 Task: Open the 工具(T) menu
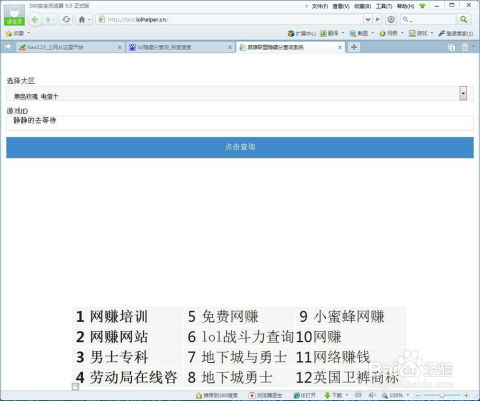pos(384,6)
